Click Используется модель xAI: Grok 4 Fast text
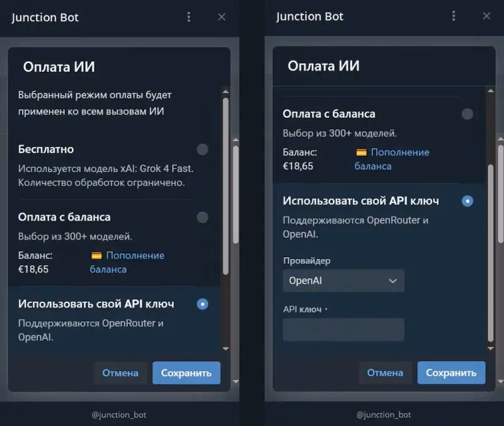Screen dimensions: 504x426 click(106, 168)
